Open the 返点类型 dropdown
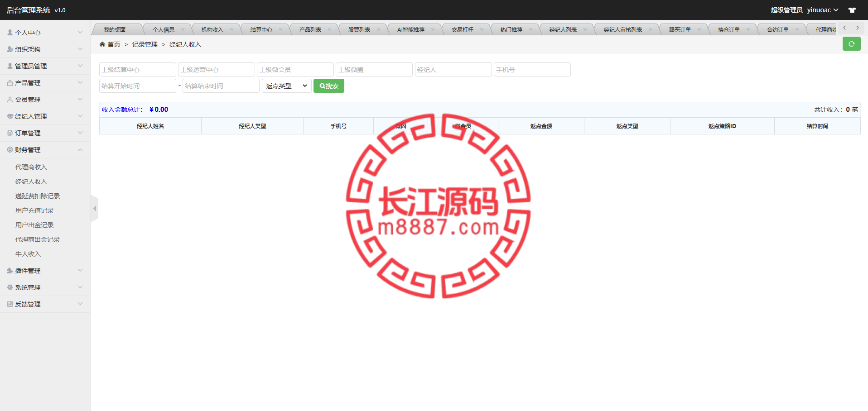The width and height of the screenshot is (868, 411). click(x=287, y=86)
